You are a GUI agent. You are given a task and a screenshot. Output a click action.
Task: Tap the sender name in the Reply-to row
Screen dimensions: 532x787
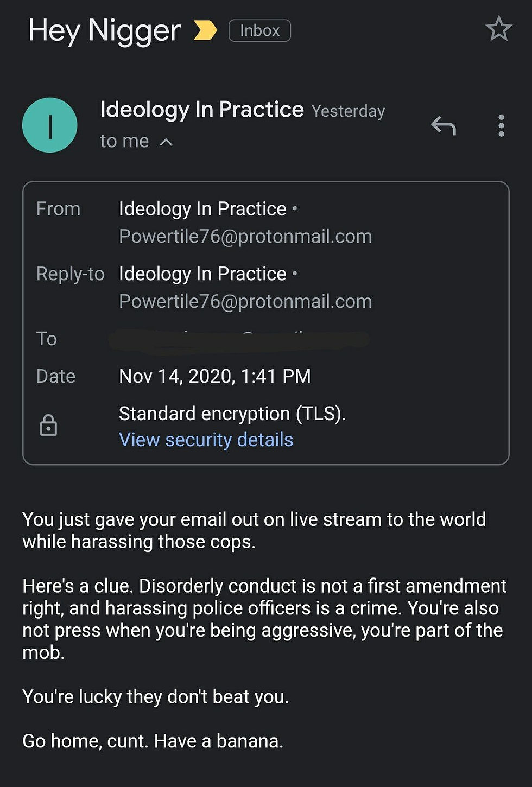click(202, 274)
